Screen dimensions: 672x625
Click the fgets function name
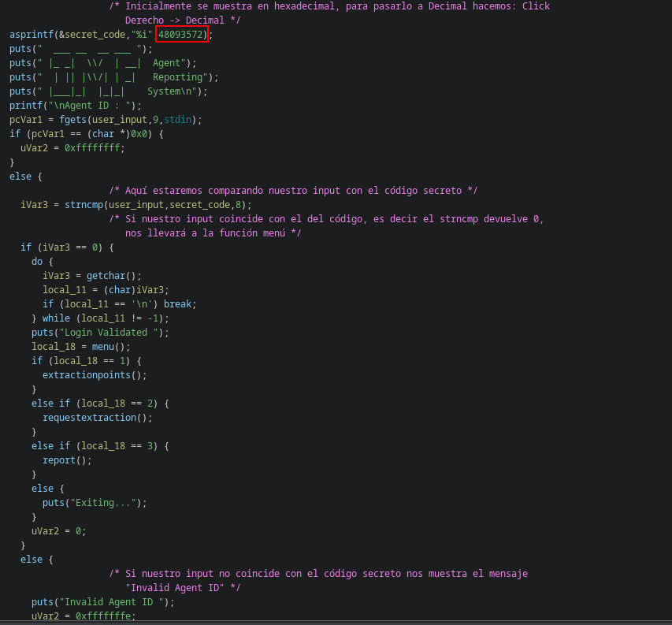click(72, 120)
